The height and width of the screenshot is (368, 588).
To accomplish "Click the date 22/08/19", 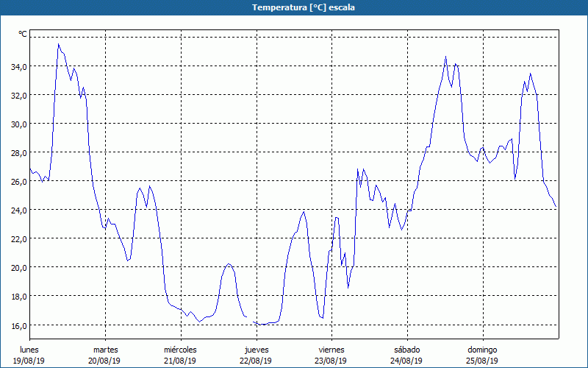I will [x=256, y=361].
